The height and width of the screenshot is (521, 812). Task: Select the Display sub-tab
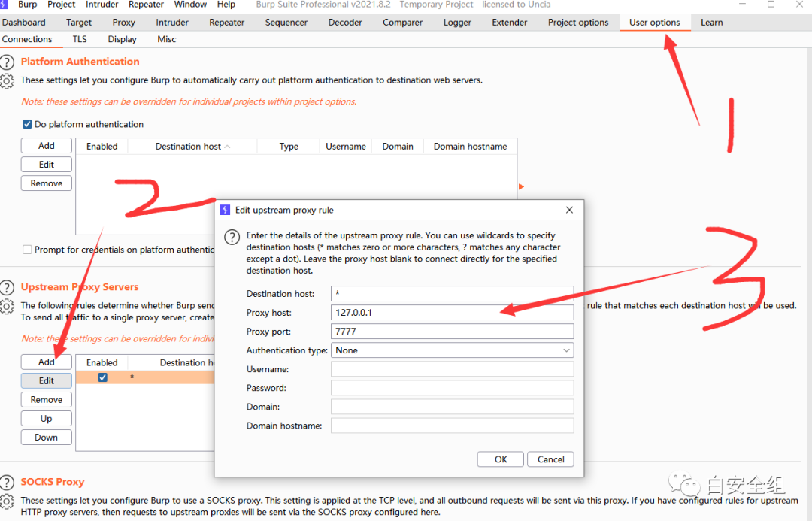(x=123, y=39)
